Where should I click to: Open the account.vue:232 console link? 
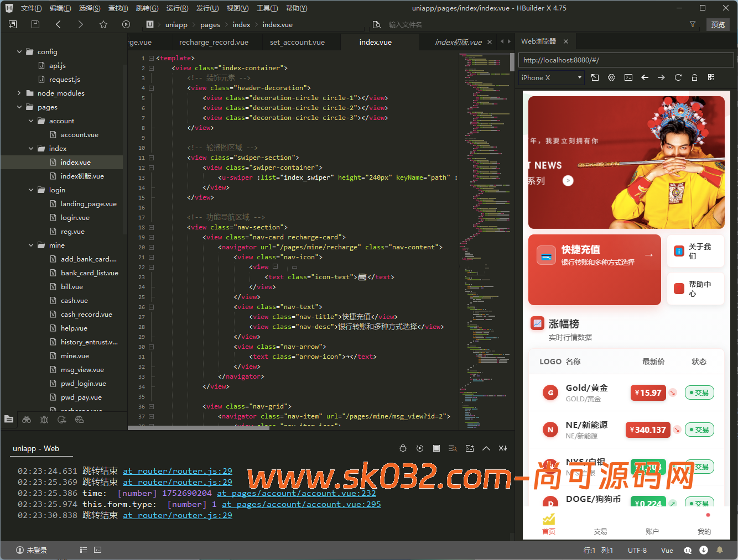tap(296, 493)
